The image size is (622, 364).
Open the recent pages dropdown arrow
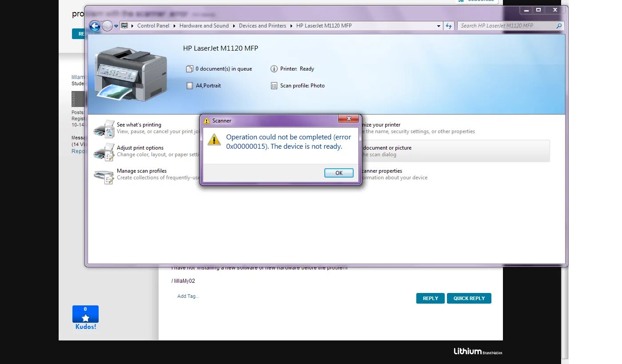point(116,26)
